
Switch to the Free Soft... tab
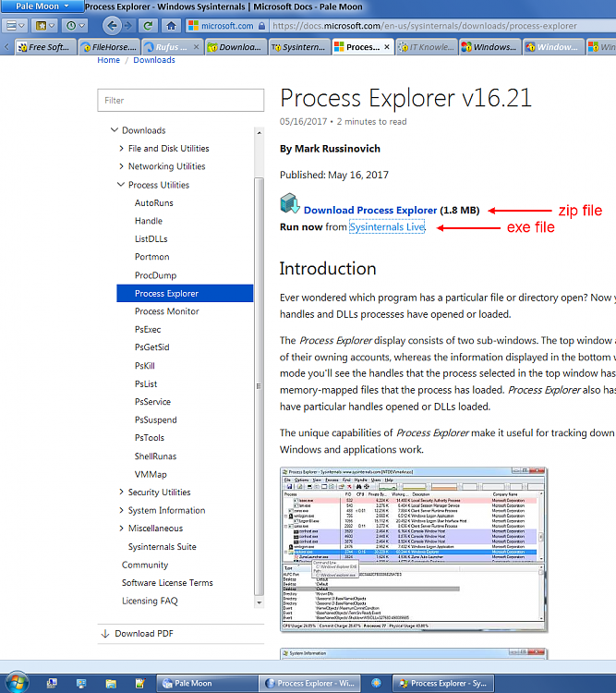[46, 47]
